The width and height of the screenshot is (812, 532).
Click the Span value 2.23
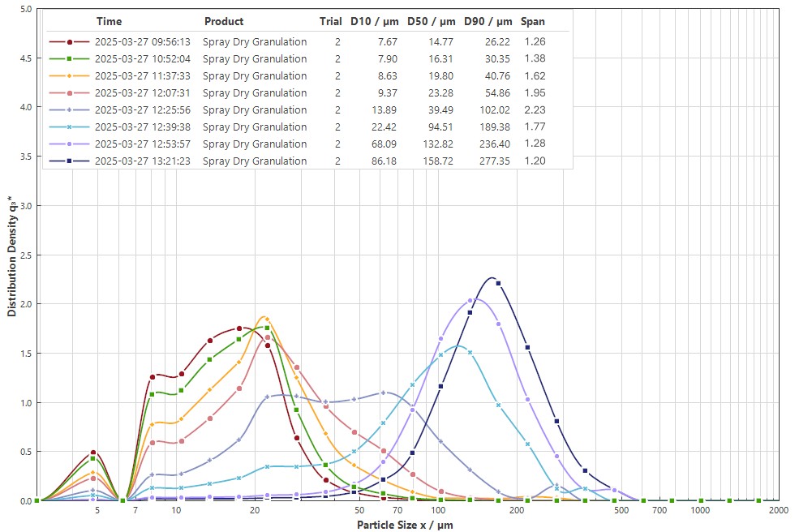(535, 109)
